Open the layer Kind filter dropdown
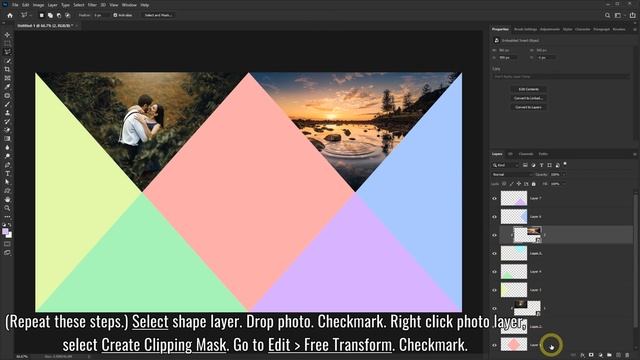 click(505, 165)
